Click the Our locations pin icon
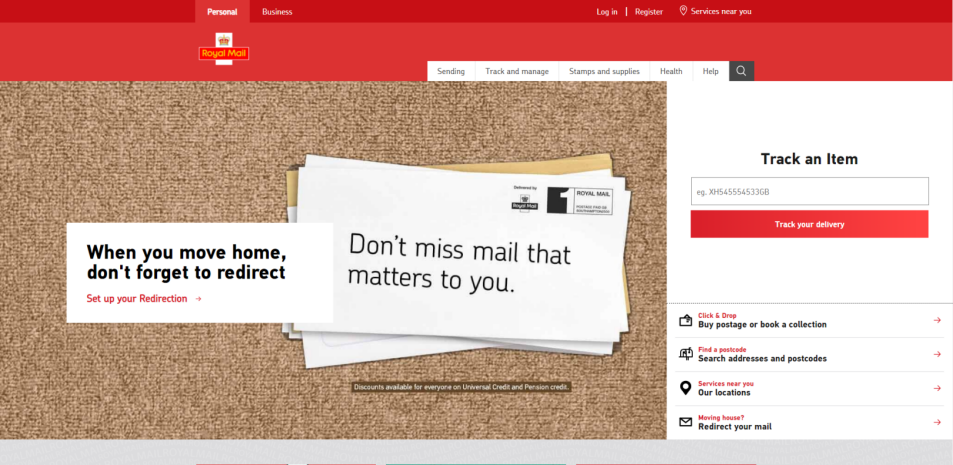 685,388
